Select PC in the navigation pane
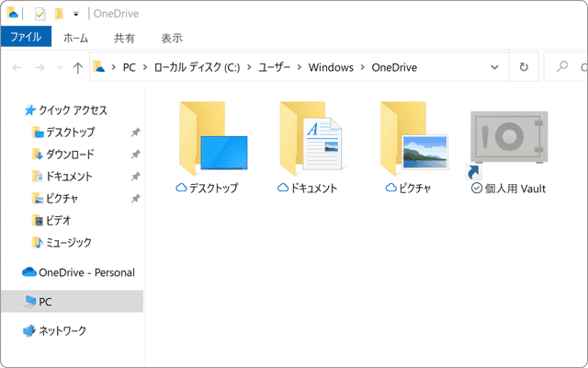 (x=72, y=302)
